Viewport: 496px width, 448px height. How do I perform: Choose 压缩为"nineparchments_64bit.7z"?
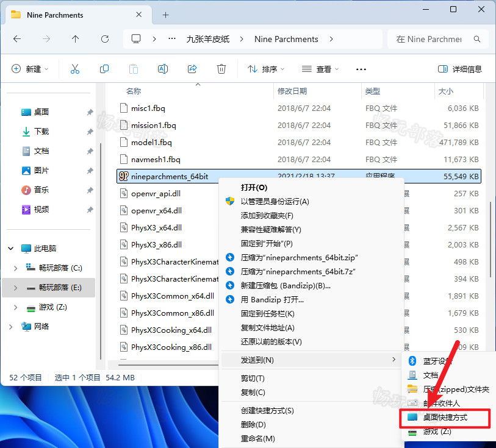tap(312, 272)
